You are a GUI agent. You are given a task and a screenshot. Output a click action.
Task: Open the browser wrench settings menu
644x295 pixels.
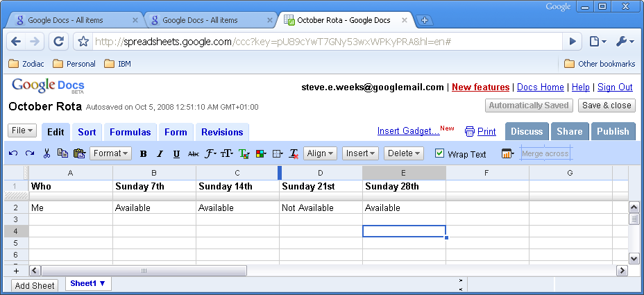point(625,41)
